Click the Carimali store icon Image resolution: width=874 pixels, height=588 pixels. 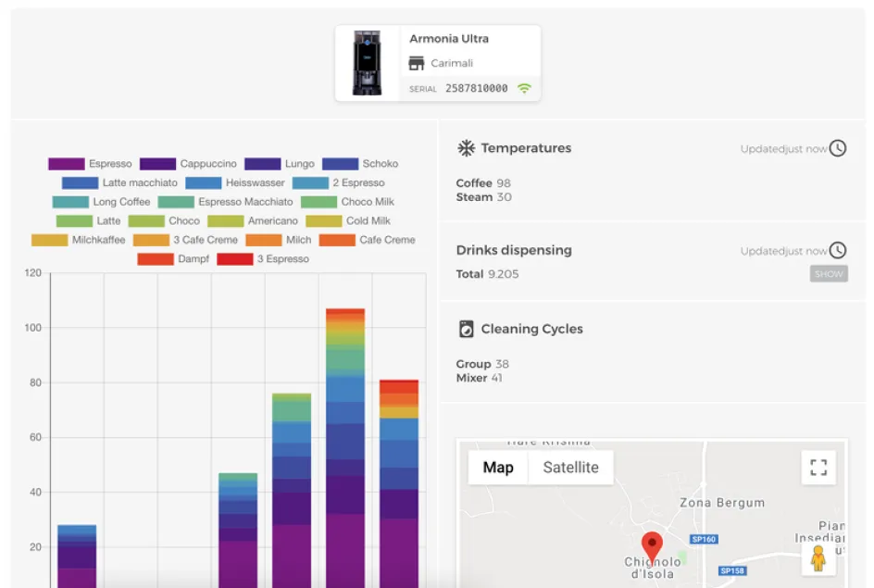coord(417,64)
